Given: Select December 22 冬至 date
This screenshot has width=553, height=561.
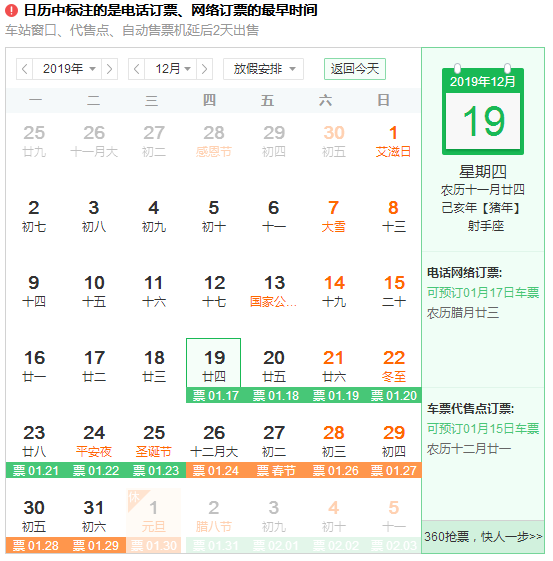Looking at the screenshot, I should pos(394,366).
